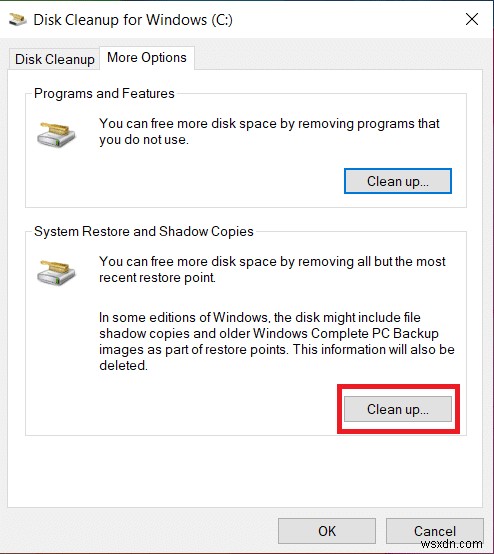Click the empty panel area below System Restore group
Image resolution: width=494 pixels, height=554 pixels.
(x=244, y=472)
